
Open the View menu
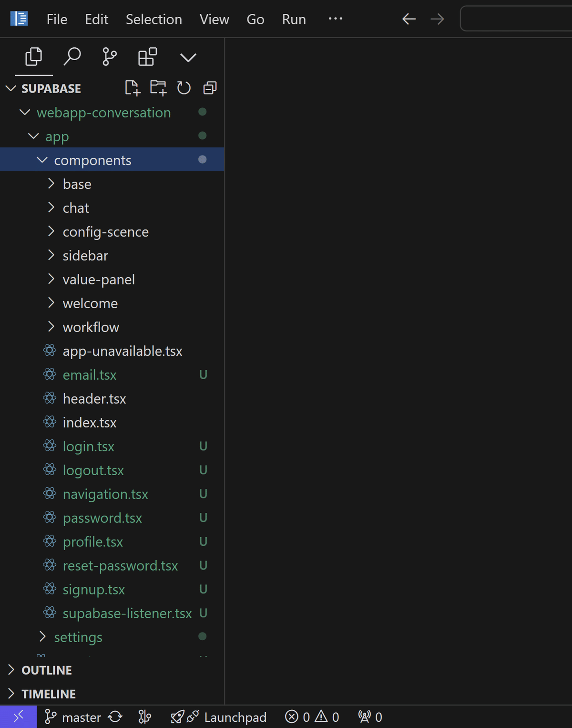[x=214, y=19]
